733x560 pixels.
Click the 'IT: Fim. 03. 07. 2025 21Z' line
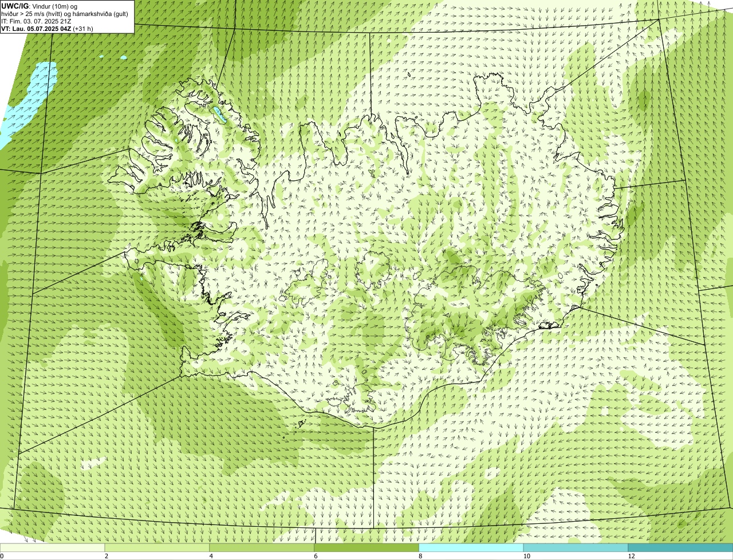[36, 21]
